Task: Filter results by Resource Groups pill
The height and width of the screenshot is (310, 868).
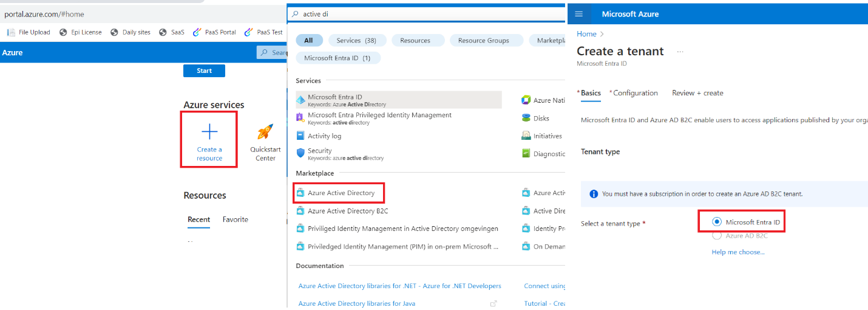Action: (487, 40)
